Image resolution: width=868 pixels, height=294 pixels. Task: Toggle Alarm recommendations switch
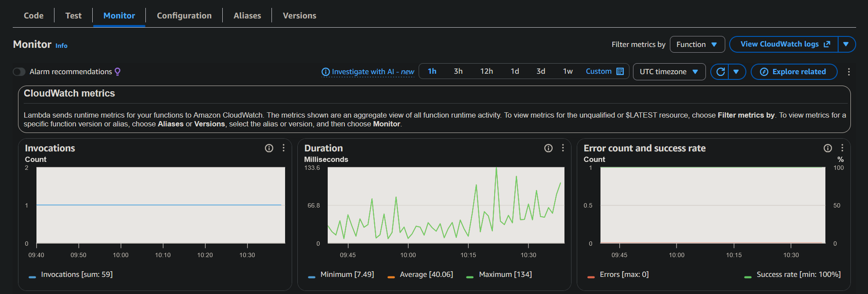pos(19,72)
